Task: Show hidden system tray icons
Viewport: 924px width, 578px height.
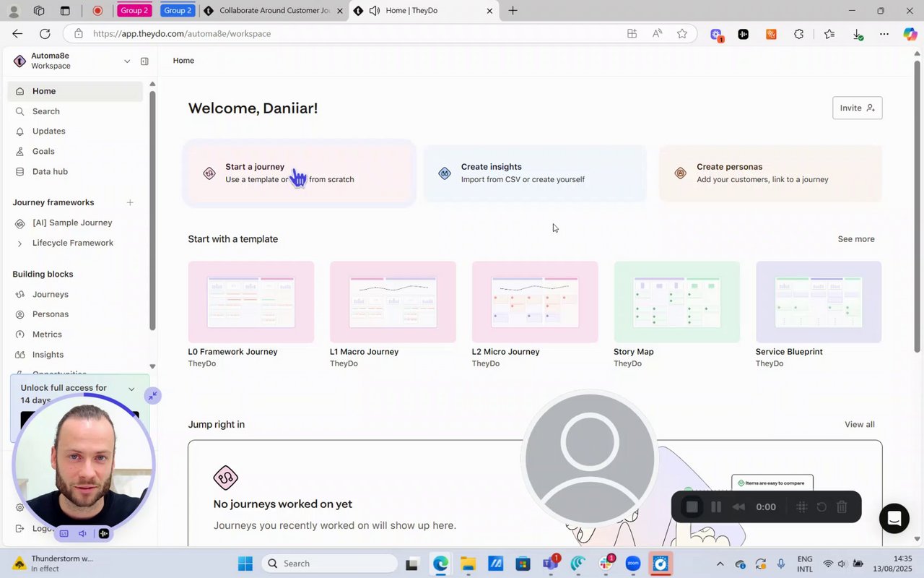Action: click(720, 564)
